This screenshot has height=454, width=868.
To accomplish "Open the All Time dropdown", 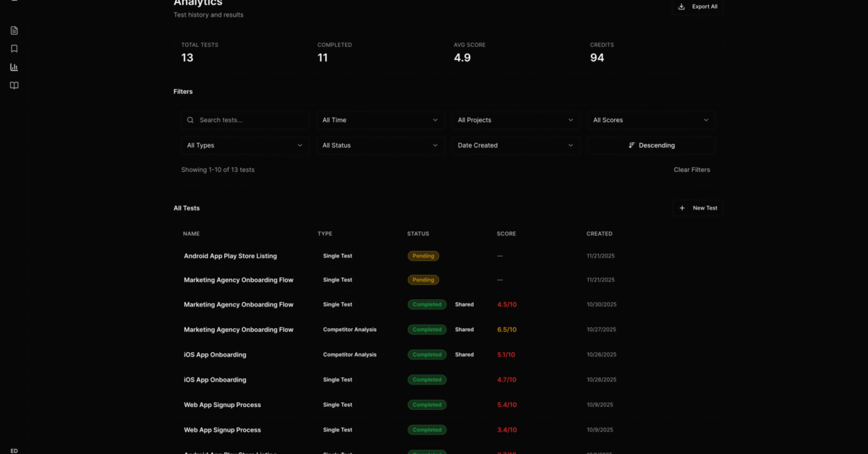I will click(380, 120).
